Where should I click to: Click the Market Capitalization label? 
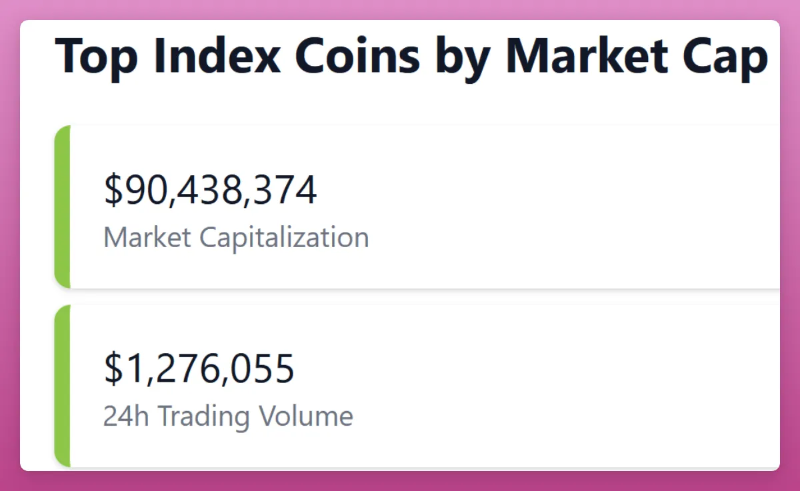(236, 238)
